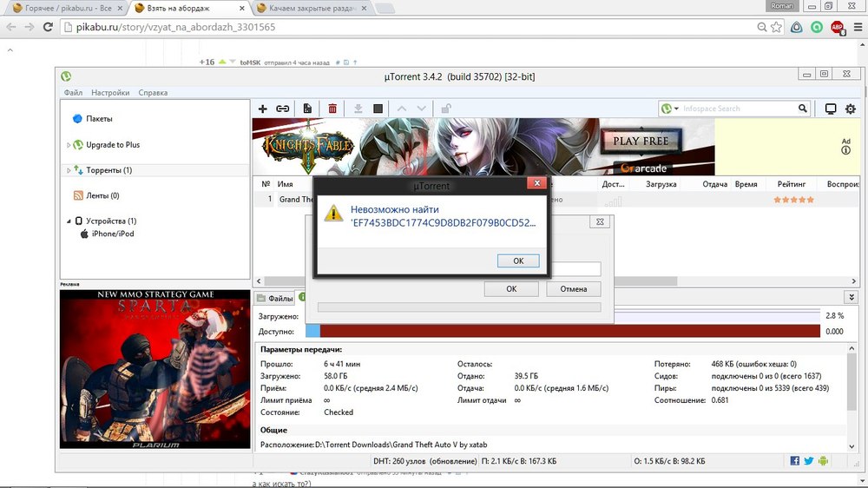The width and height of the screenshot is (868, 488).
Task: Click DHT: 260 узлов status text
Action: pyautogui.click(x=425, y=461)
